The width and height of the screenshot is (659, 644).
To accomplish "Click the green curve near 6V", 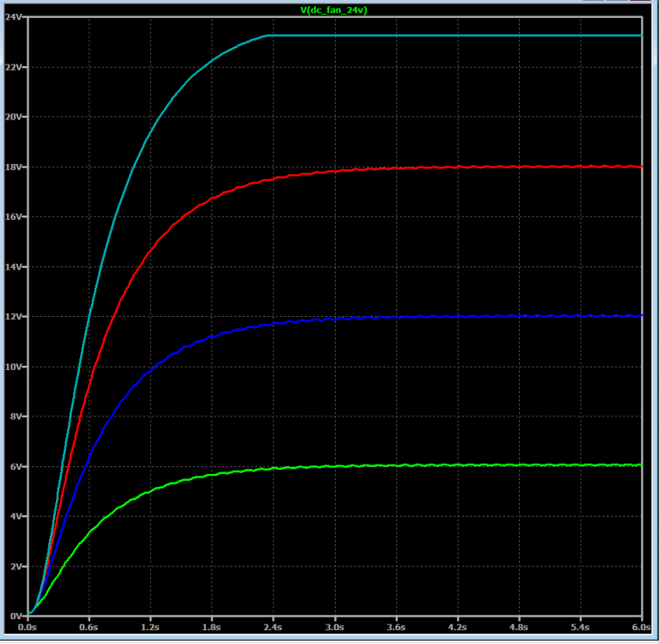I will pos(462,465).
